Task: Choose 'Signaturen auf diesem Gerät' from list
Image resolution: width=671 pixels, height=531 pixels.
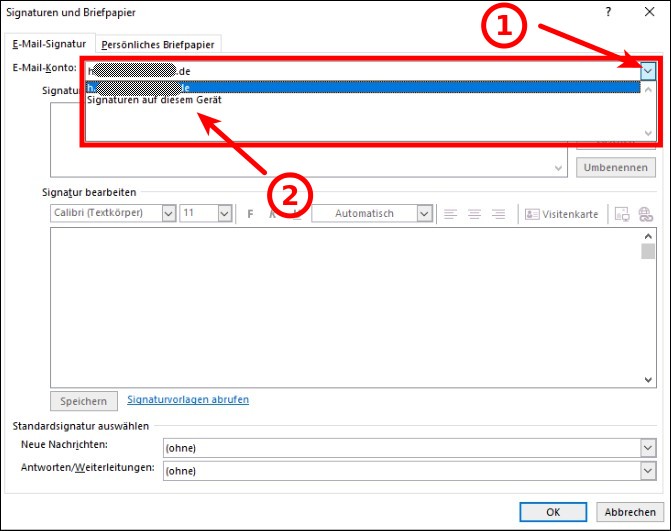Action: pos(155,101)
